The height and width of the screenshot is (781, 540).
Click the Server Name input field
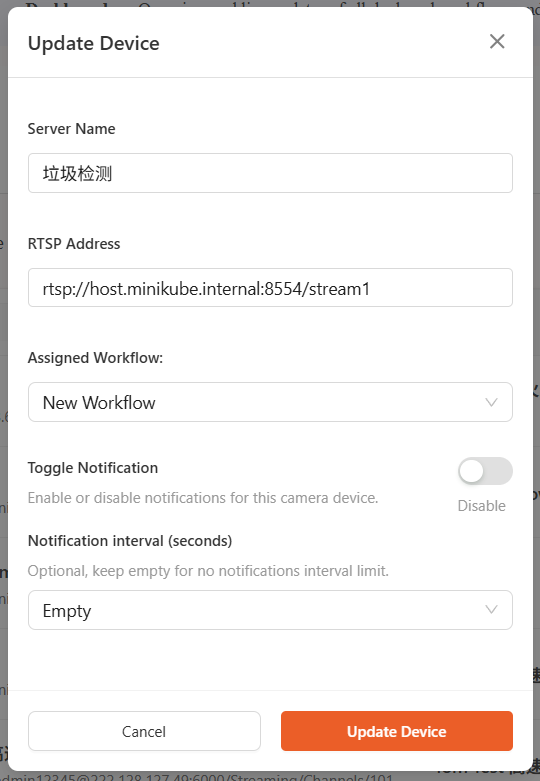[270, 173]
